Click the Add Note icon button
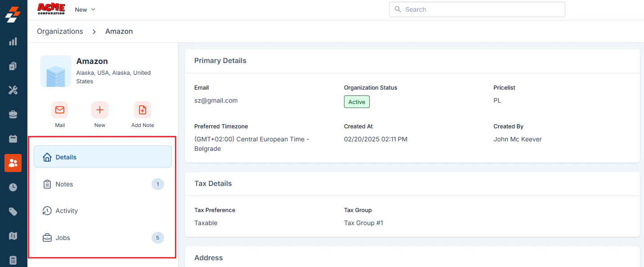 point(143,110)
